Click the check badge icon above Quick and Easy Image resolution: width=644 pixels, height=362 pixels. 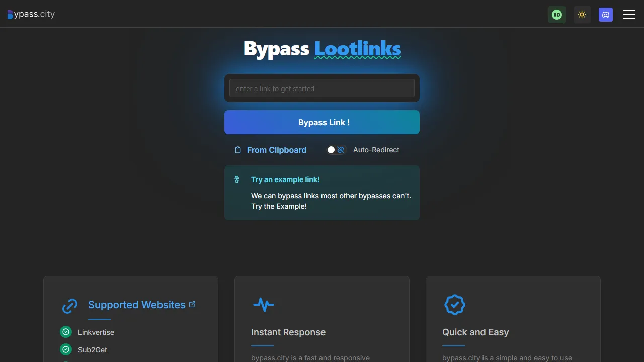tap(455, 304)
